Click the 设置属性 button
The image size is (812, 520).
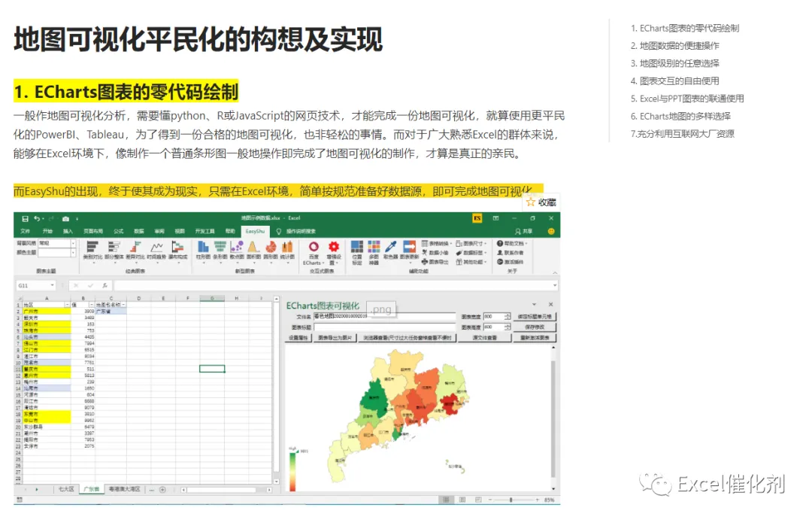(298, 337)
